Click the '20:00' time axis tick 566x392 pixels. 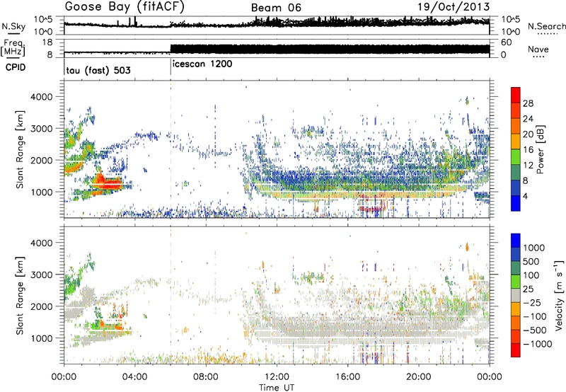(x=418, y=377)
